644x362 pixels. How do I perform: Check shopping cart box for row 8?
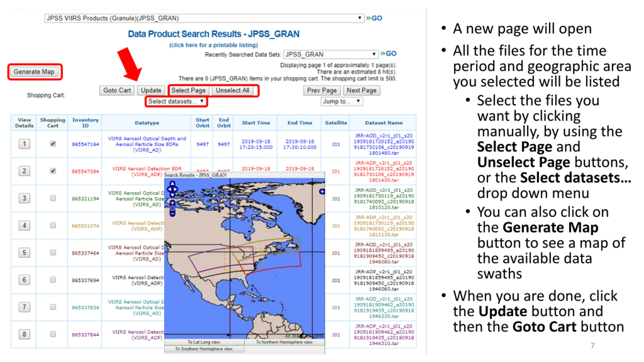53,334
